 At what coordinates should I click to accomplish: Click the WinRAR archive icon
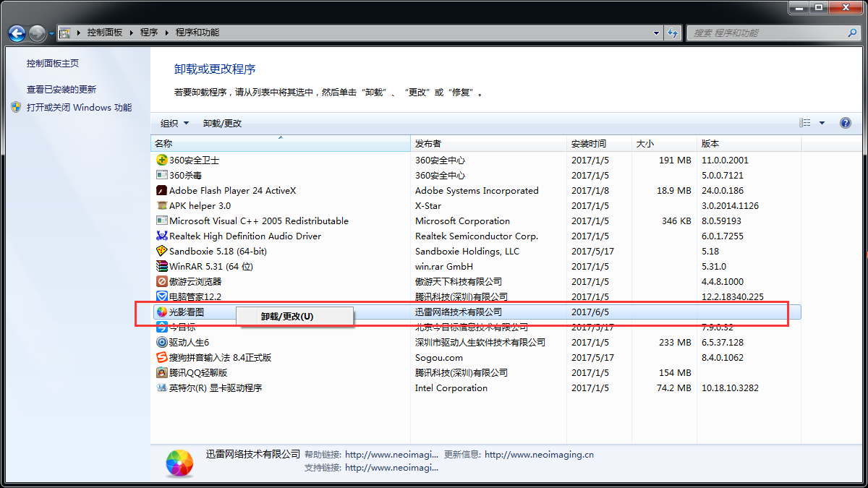tap(161, 266)
